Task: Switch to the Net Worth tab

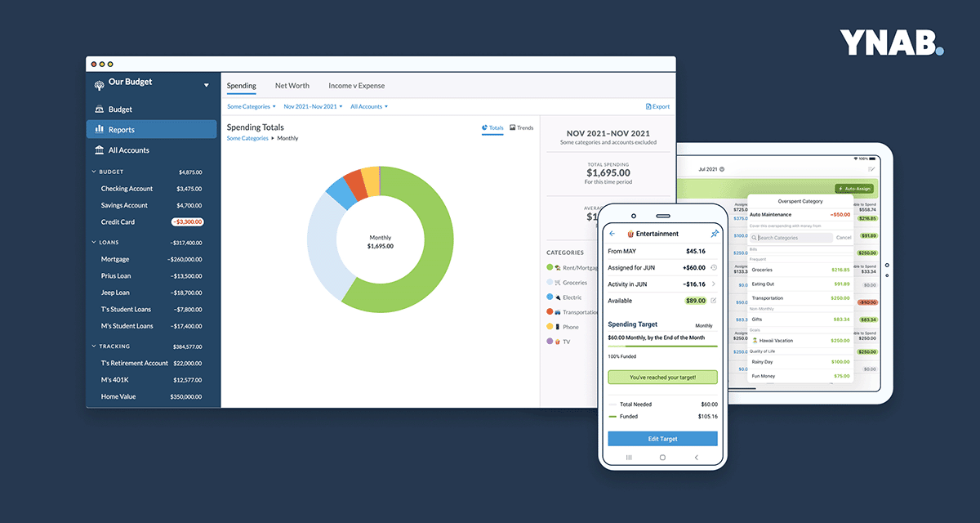Action: 292,86
